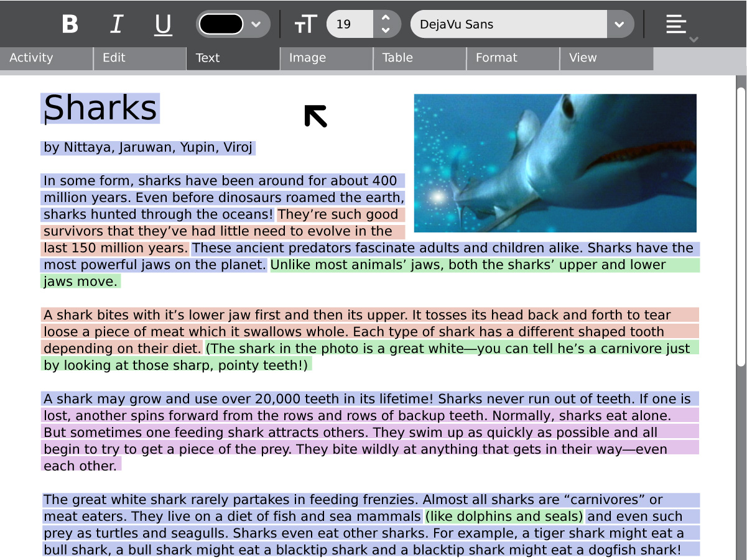Select the Image tab
This screenshot has height=560, width=747.
327,58
